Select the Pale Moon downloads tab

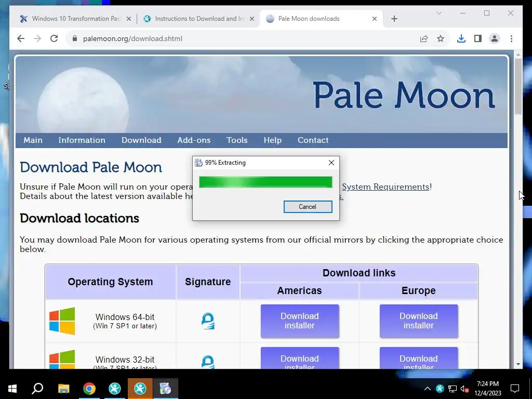click(321, 19)
